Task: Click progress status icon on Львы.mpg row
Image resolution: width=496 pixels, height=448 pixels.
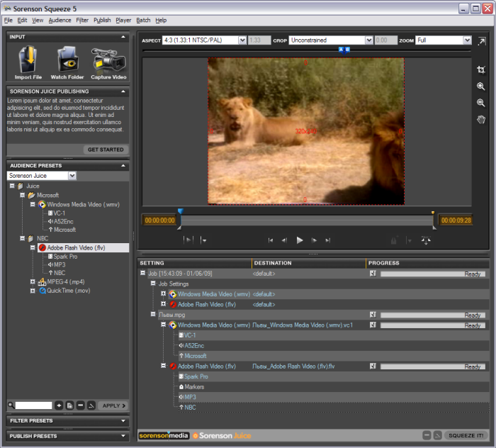Action: (373, 315)
